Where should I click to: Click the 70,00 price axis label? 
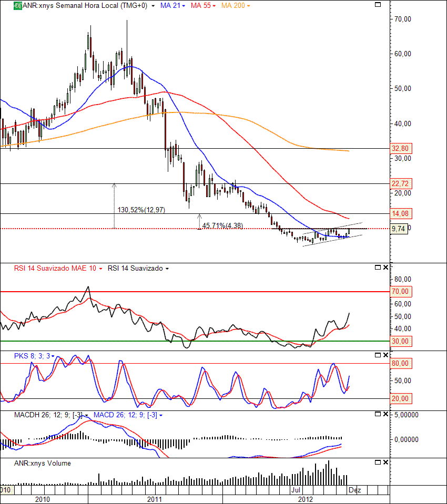coord(403,19)
